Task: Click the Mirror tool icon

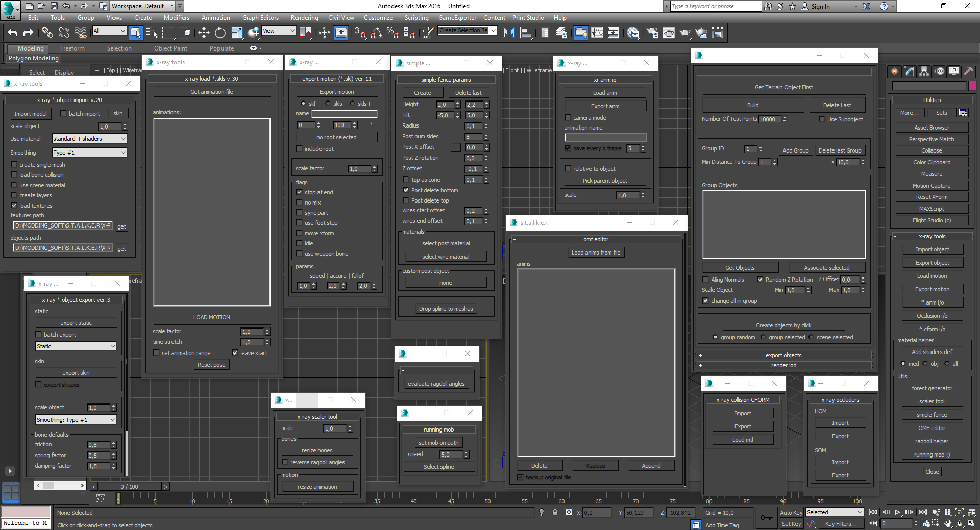Action: tap(509, 33)
